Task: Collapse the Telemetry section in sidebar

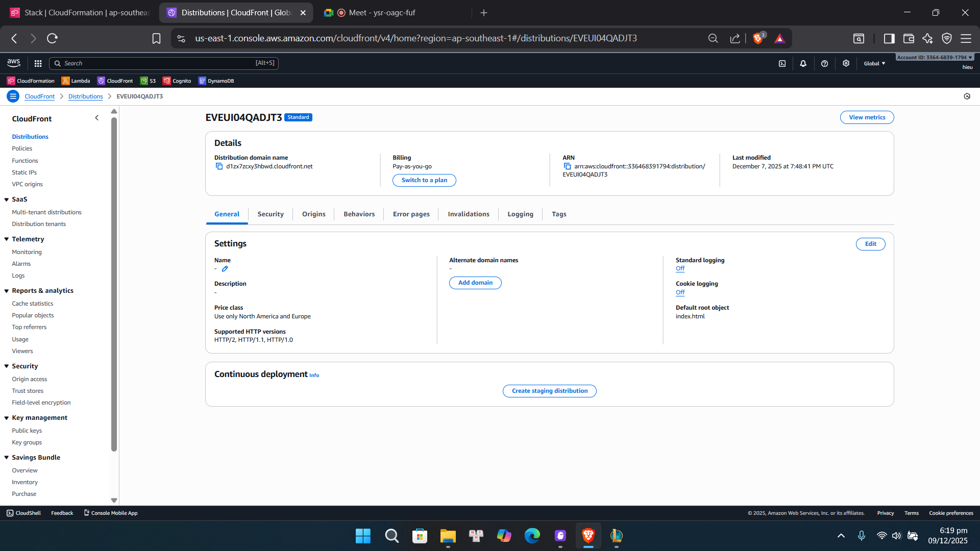Action: (6, 239)
